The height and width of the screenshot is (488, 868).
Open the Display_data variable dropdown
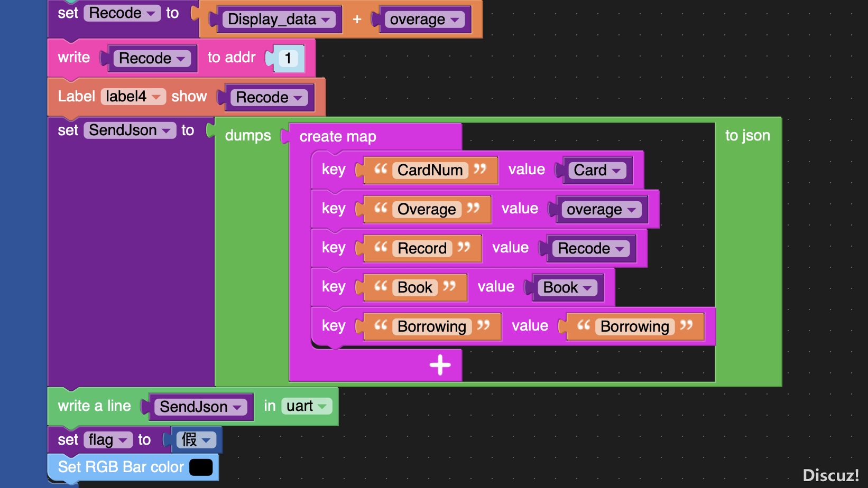click(279, 20)
